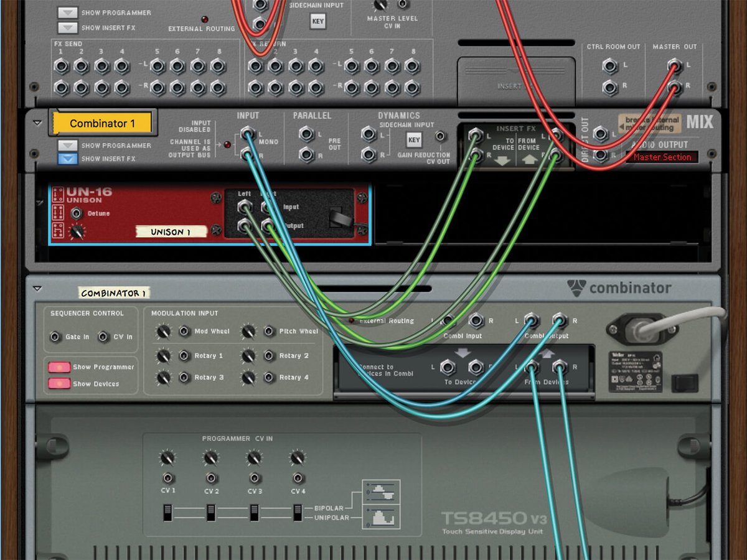The height and width of the screenshot is (560, 747).
Task: Click the Combi Output L jack
Action: (x=531, y=321)
